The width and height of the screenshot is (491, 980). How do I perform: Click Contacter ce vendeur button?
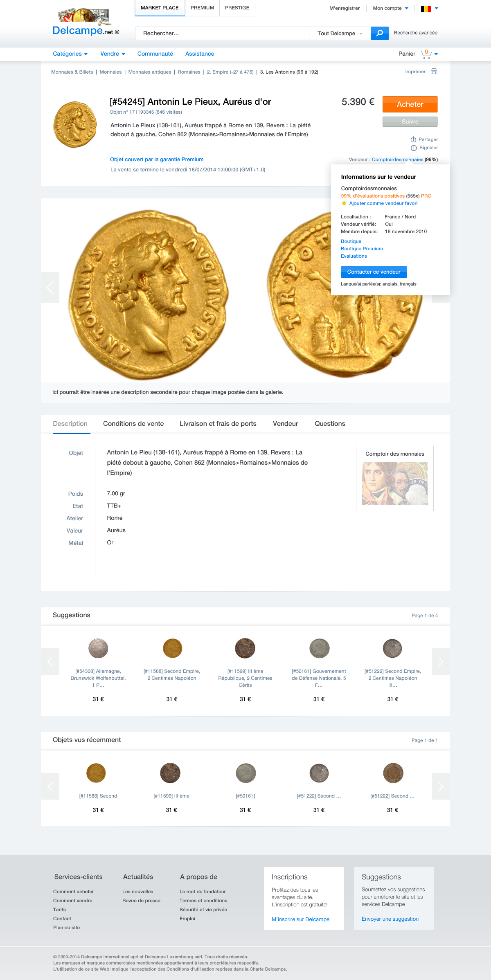[x=374, y=272]
